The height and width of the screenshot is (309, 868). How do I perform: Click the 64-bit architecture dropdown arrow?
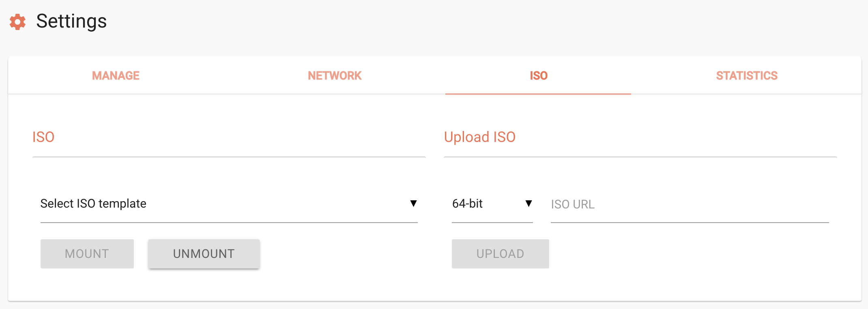[529, 204]
